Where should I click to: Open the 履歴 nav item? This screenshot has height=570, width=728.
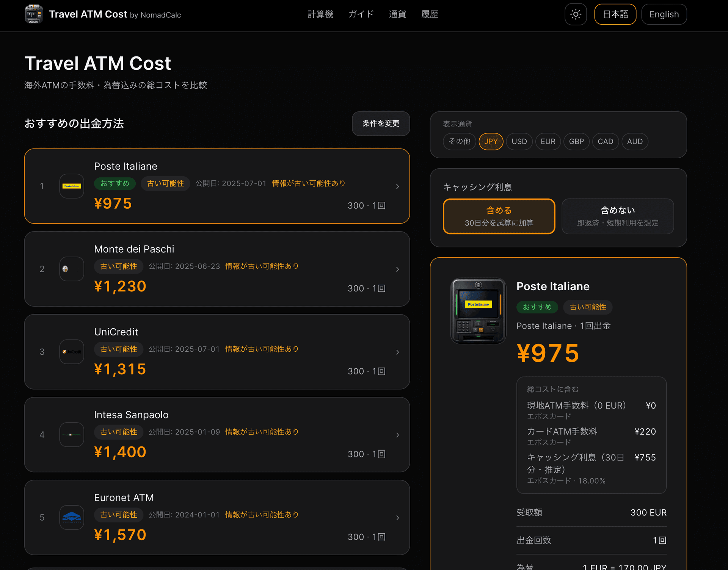(x=430, y=14)
